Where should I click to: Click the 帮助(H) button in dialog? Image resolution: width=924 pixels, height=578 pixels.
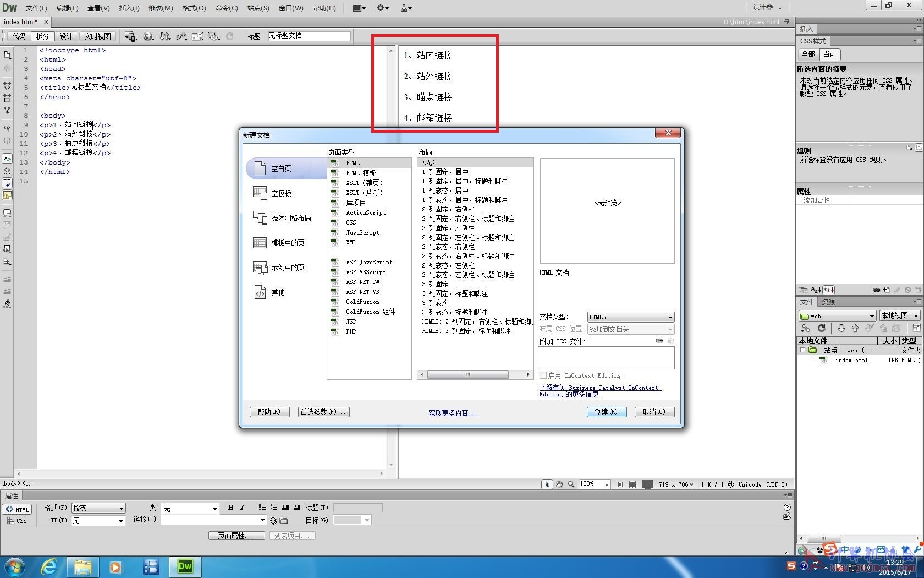(269, 412)
